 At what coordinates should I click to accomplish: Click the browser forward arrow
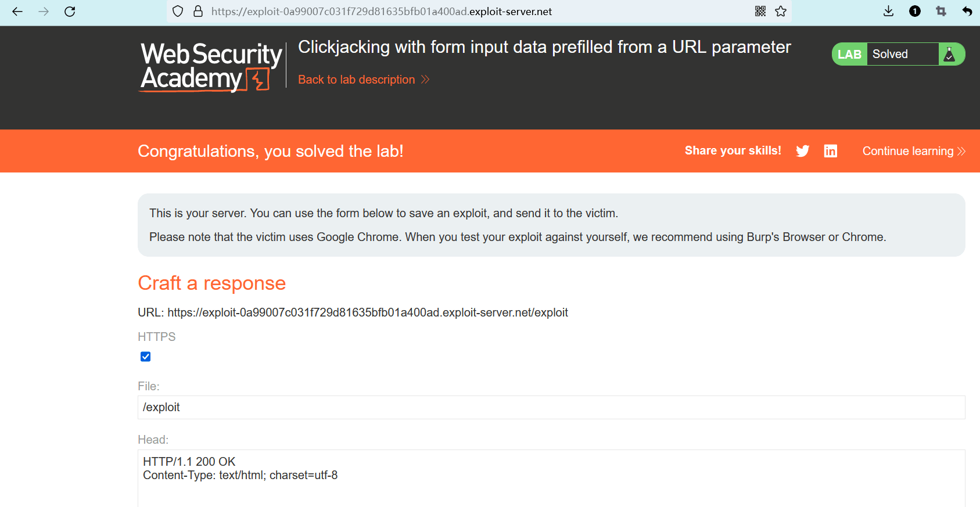tap(44, 12)
